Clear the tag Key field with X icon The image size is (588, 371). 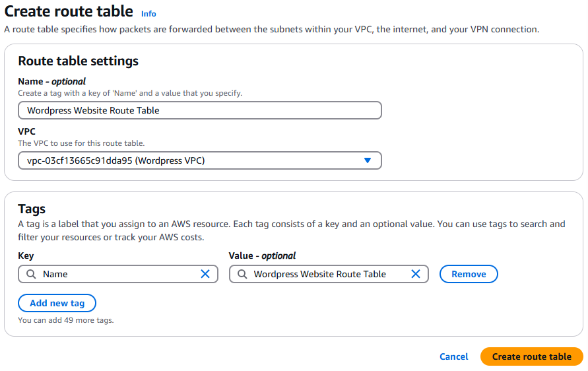[x=205, y=274]
